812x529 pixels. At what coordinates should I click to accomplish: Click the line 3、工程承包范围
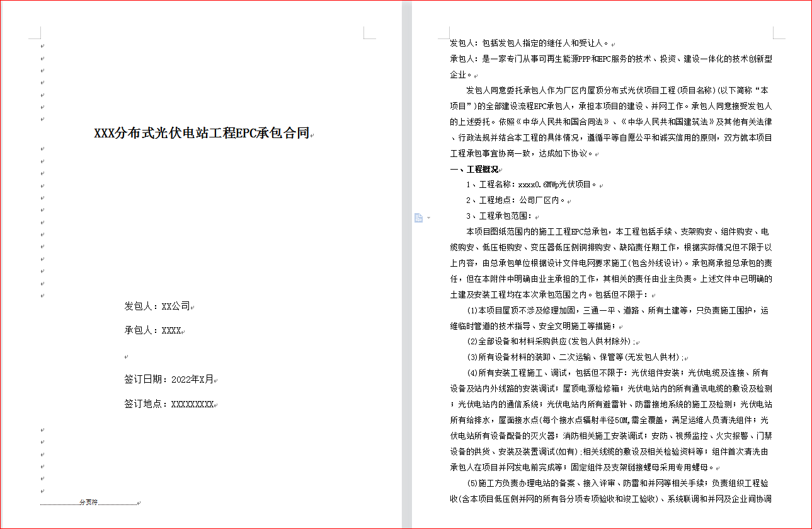(499, 216)
